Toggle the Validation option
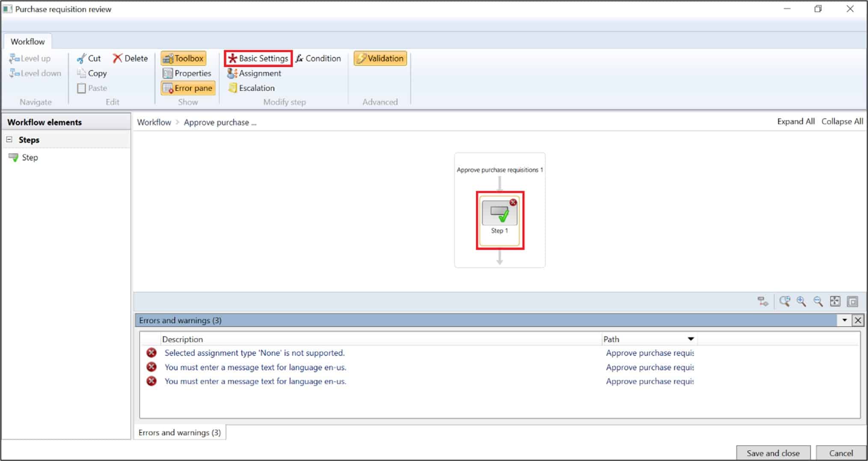 380,59
